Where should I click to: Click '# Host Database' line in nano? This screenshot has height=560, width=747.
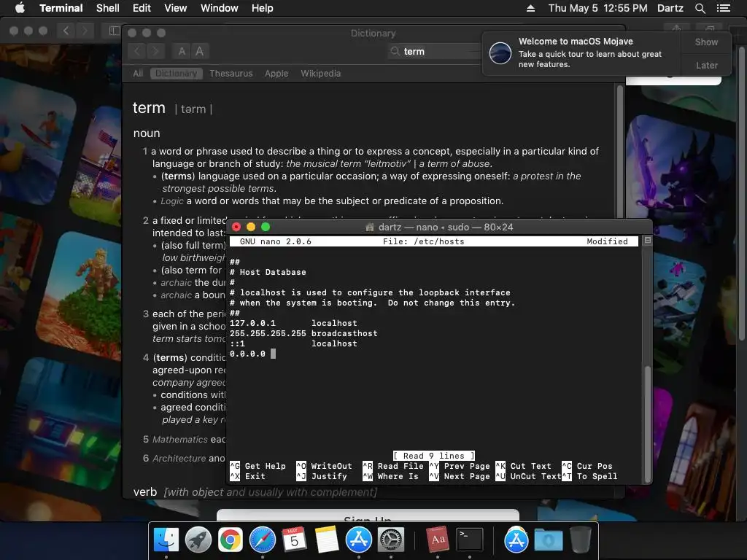click(268, 273)
